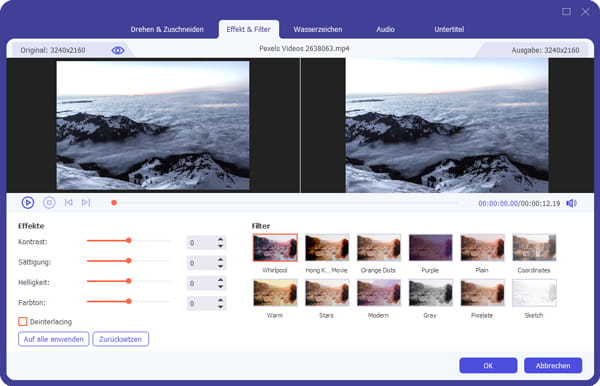The height and width of the screenshot is (386, 600).
Task: Maximize the editor window
Action: [566, 11]
